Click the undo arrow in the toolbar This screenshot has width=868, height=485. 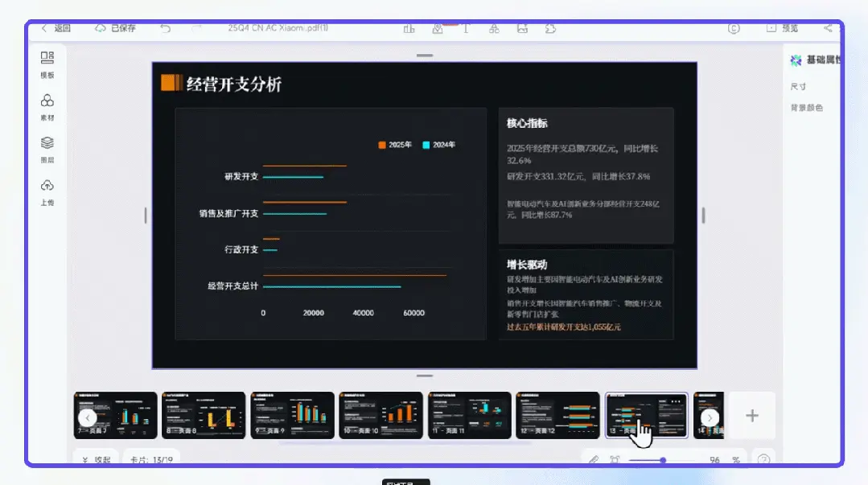tap(166, 27)
